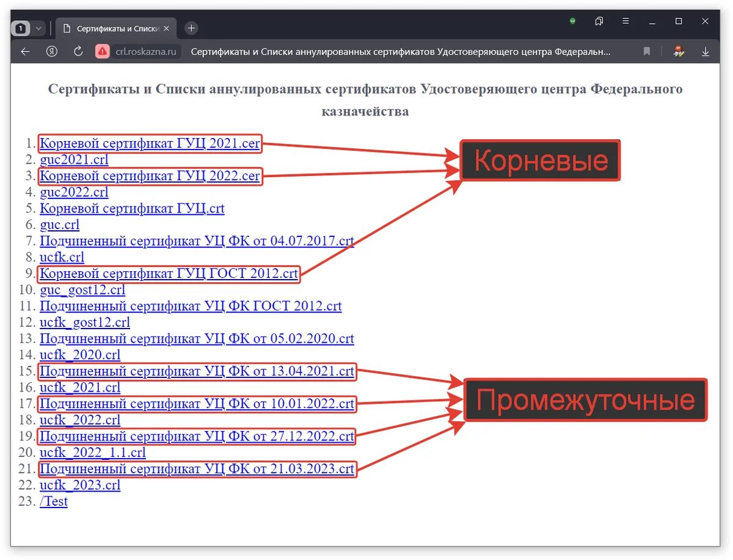
Task: Open Подчиненный сертификат УЦ ФК от 10.01.2022.crt
Action: (197, 404)
